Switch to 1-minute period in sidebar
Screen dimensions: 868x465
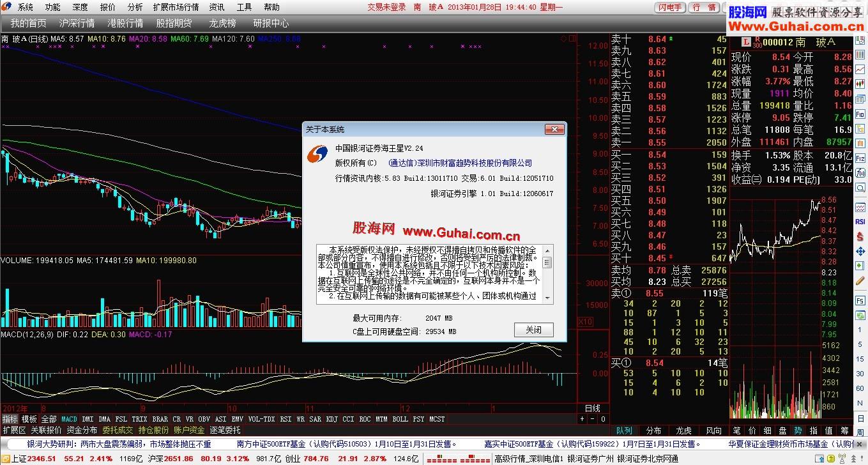[x=860, y=329]
